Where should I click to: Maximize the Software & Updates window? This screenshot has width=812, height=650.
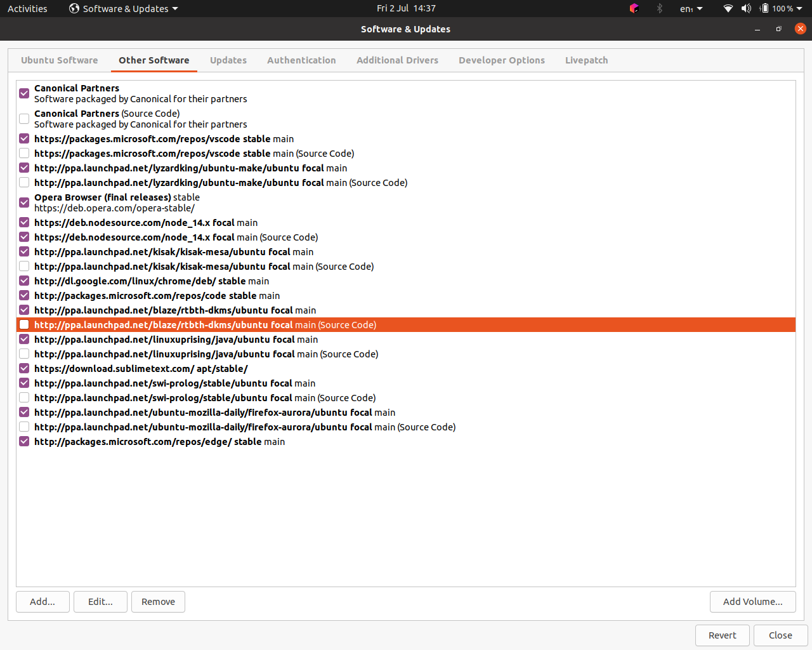[779, 29]
